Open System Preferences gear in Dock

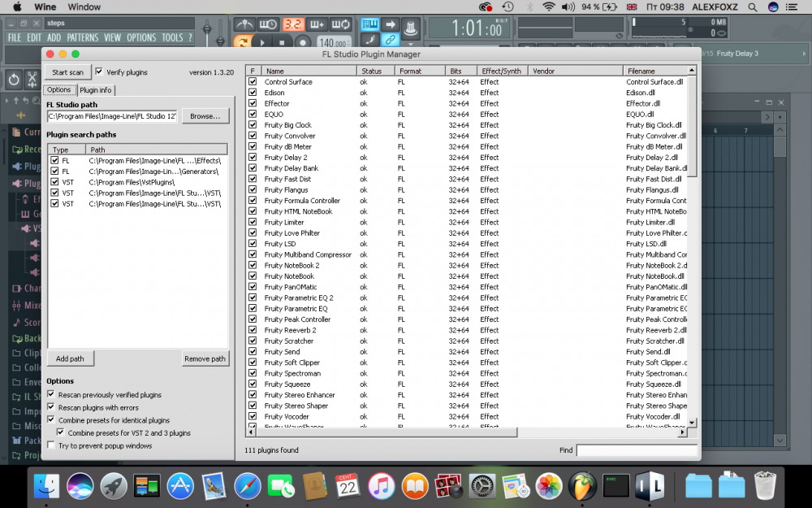482,486
